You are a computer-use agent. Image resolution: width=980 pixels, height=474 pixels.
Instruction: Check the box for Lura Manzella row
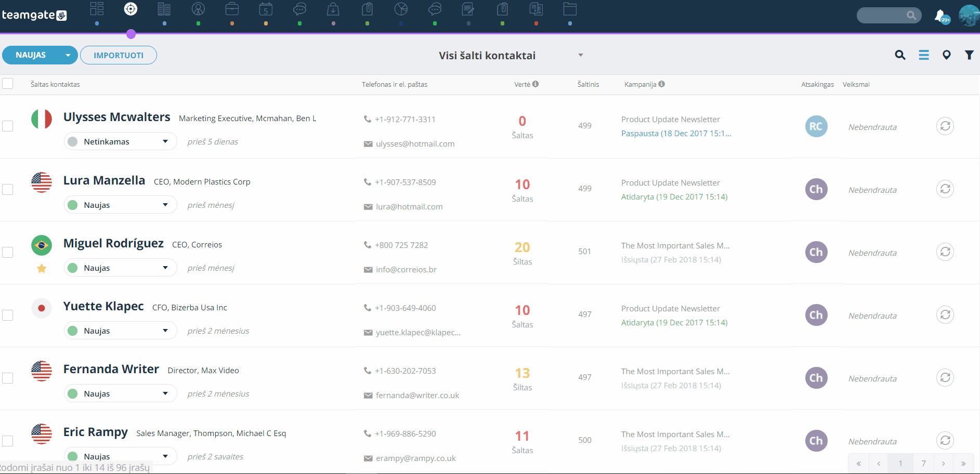click(8, 189)
